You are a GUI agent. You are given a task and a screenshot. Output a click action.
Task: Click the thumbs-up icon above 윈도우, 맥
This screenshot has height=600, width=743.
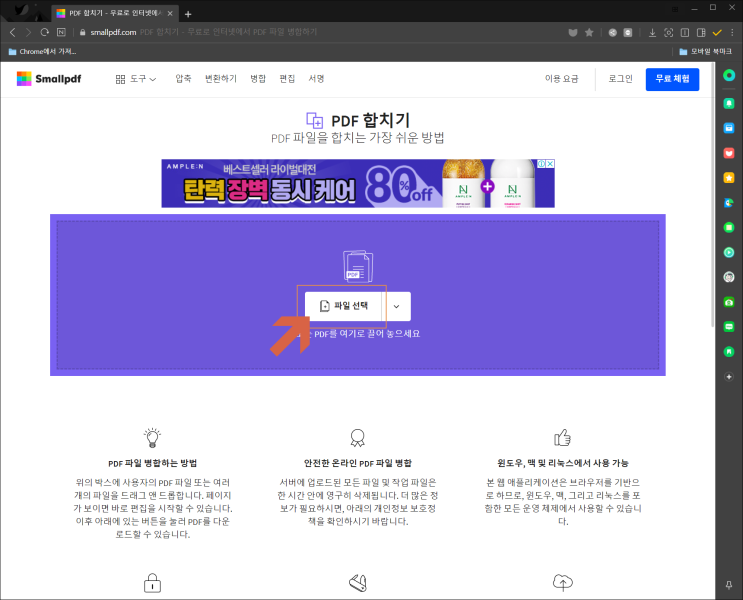562,438
